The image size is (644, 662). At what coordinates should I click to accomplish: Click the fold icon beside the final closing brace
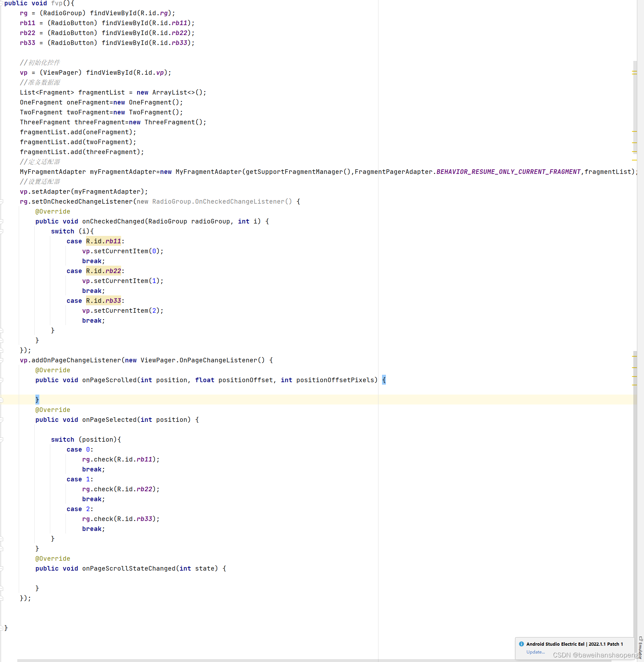2,627
